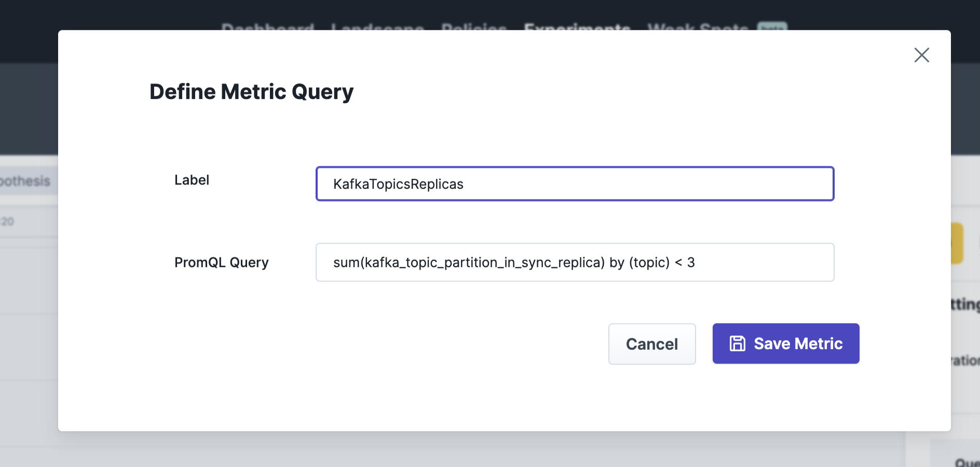Click the 'Label' field caption
Image resolution: width=980 pixels, height=467 pixels.
pyautogui.click(x=192, y=180)
